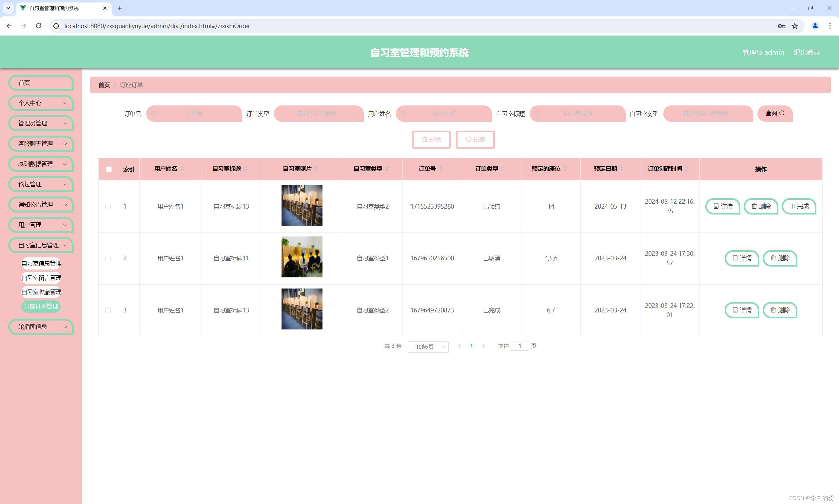Viewport: 839px width, 504px height.
Task: Click the 订单号 search input field
Action: click(x=194, y=114)
